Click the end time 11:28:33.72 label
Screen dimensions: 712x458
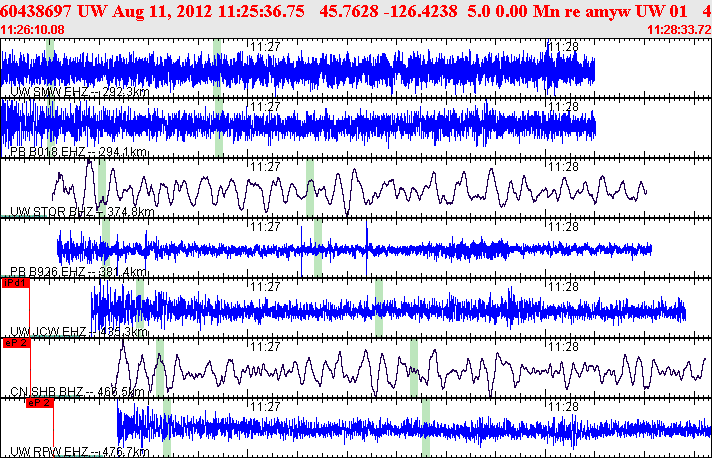679,30
